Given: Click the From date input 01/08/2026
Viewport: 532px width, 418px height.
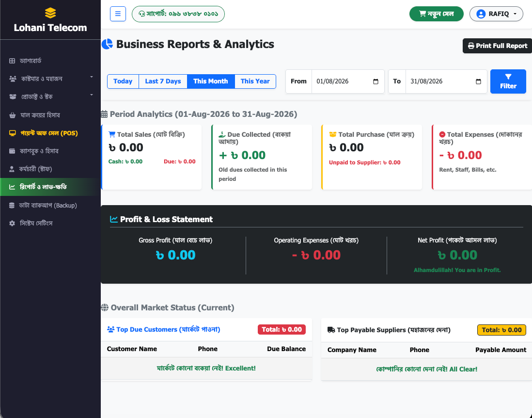Looking at the screenshot, I should 348,81.
